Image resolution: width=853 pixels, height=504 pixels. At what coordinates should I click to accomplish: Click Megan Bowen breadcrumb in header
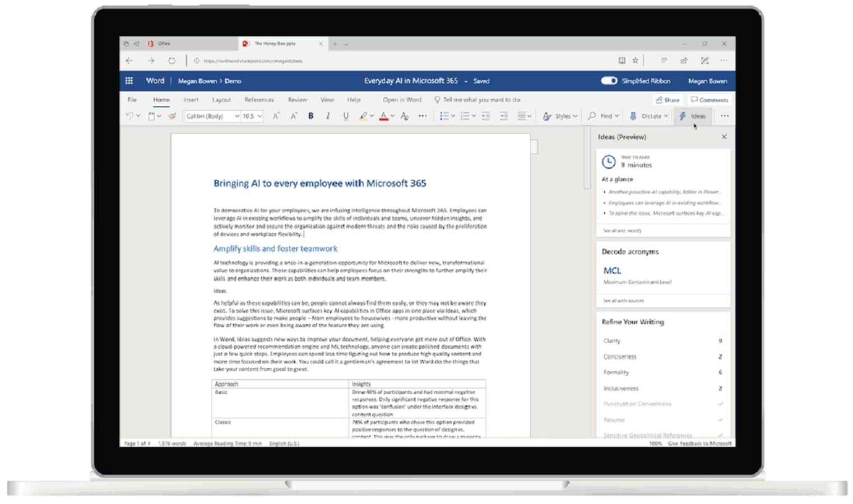(197, 81)
